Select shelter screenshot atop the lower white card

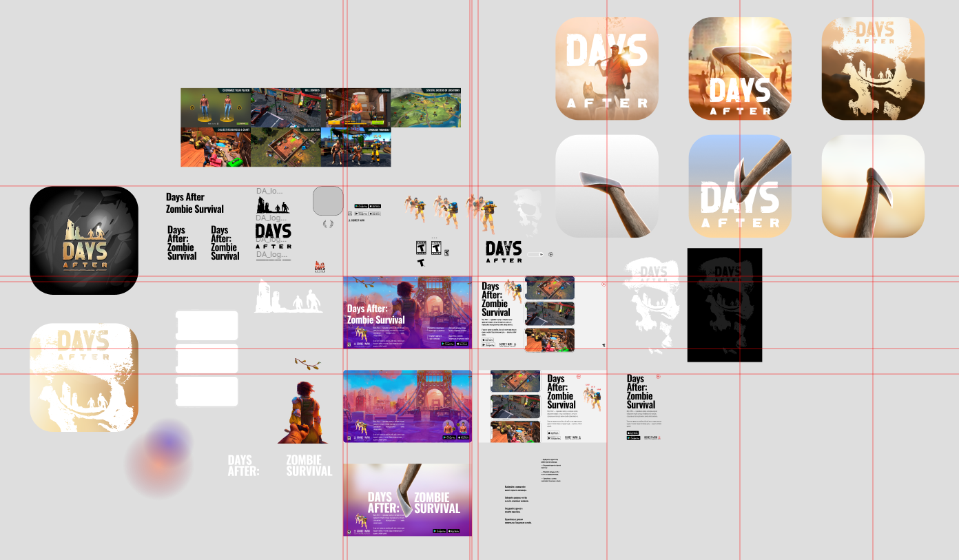[x=515, y=381]
